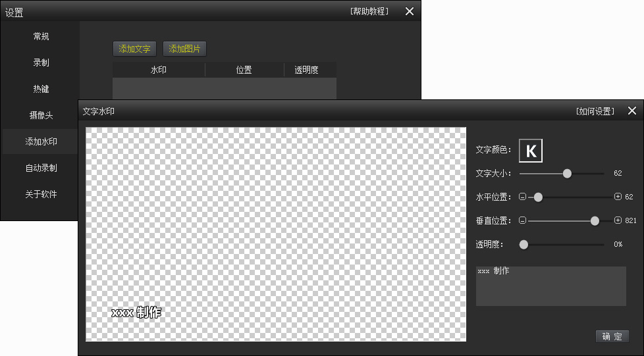Decrease 垂直位置 with the minus icon
Viewport: 644px width, 356px height.
pos(522,220)
